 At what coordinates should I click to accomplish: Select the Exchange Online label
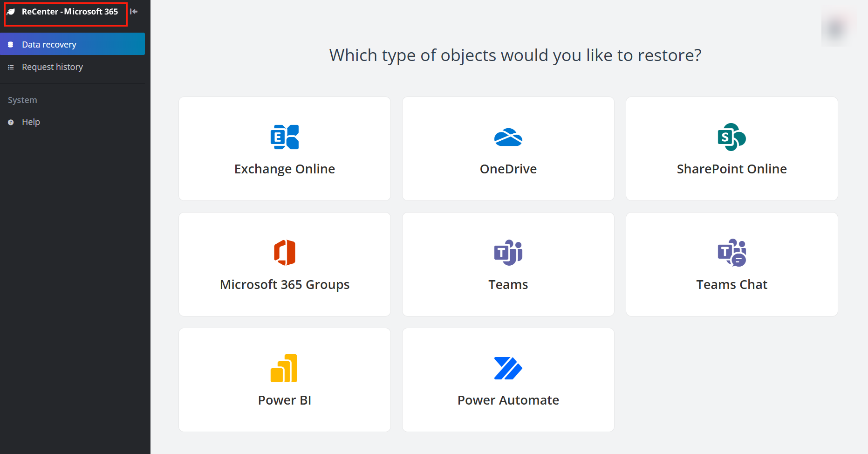click(285, 169)
